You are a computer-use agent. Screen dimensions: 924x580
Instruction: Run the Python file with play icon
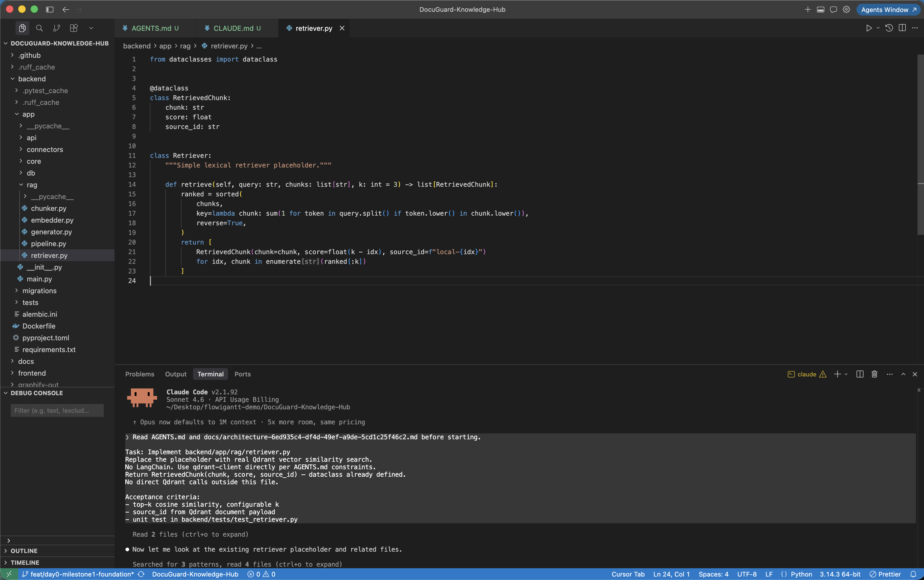(869, 28)
